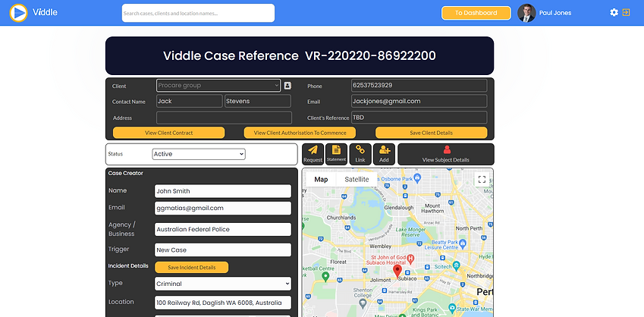Switch to Map view tab
Image resolution: width=644 pixels, height=317 pixels.
[x=321, y=180]
